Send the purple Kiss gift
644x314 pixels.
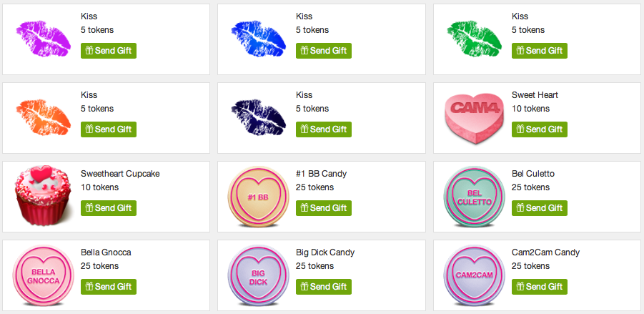(x=109, y=51)
